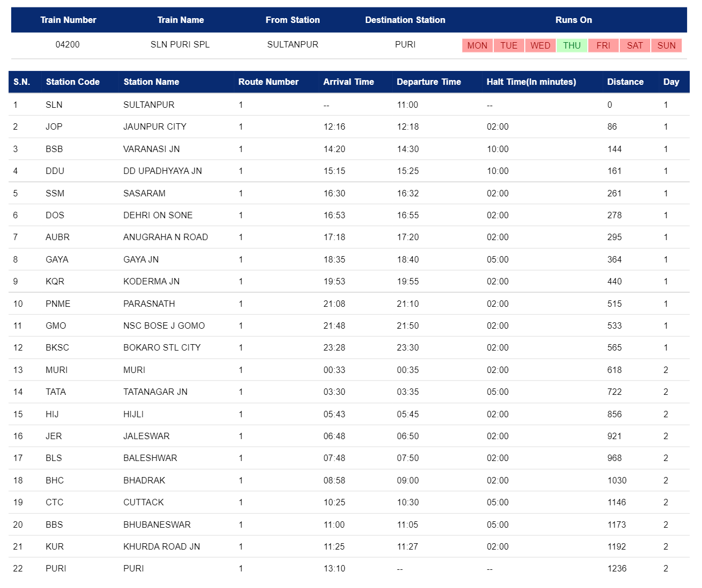Screen dimensions: 702x588
Task: Click distance 722 in Tatanagar row
Action: [614, 392]
